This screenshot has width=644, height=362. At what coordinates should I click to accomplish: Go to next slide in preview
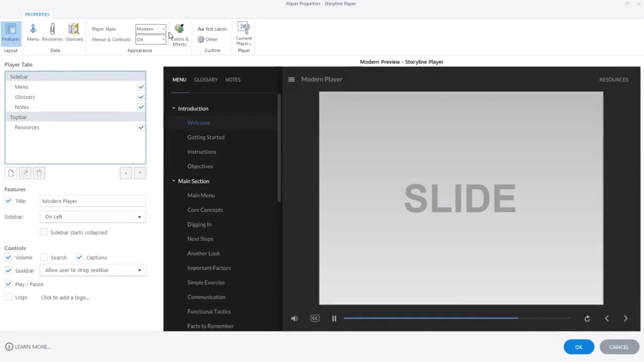pyautogui.click(x=626, y=319)
